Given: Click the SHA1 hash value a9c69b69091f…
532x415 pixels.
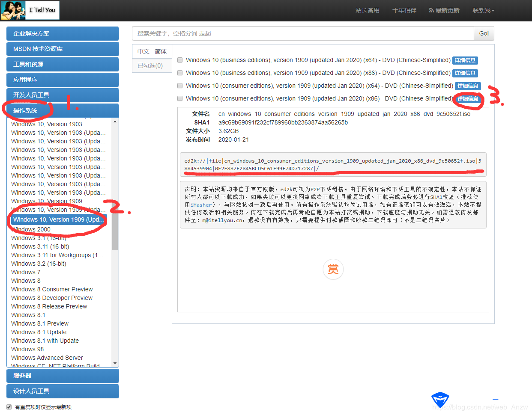Looking at the screenshot, I should coord(283,122).
